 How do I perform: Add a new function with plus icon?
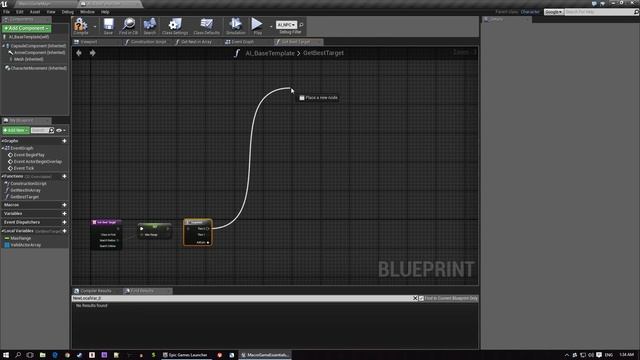pyautogui.click(x=64, y=176)
